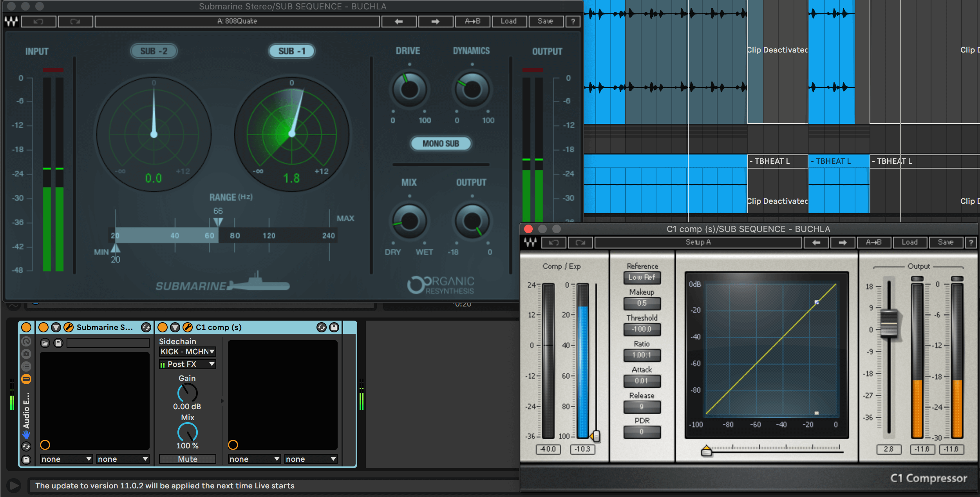
Task: Click the C1 Compressor help question mark
Action: 971,243
